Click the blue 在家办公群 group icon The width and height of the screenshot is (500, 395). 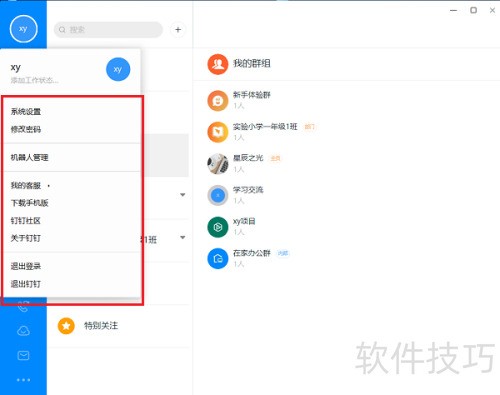click(x=218, y=259)
